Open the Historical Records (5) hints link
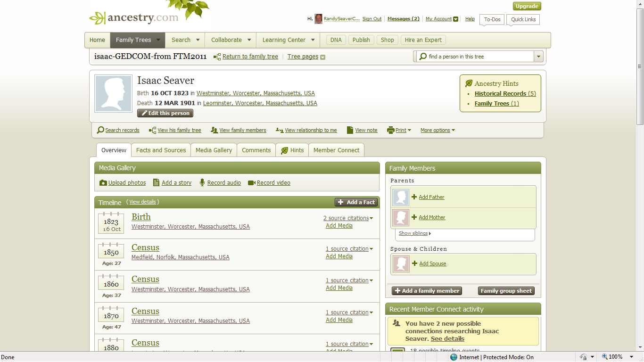Image resolution: width=644 pixels, height=362 pixels. 505,94
